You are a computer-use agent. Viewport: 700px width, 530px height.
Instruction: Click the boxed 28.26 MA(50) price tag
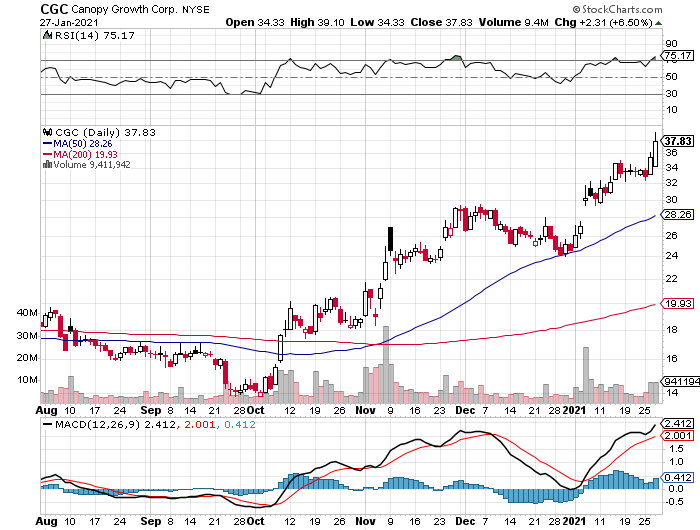tap(678, 214)
